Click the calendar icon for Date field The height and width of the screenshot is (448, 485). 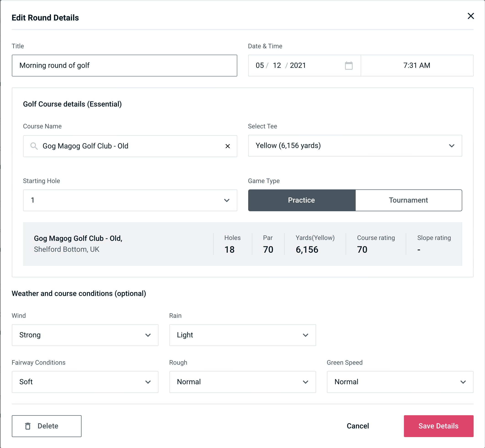click(348, 66)
